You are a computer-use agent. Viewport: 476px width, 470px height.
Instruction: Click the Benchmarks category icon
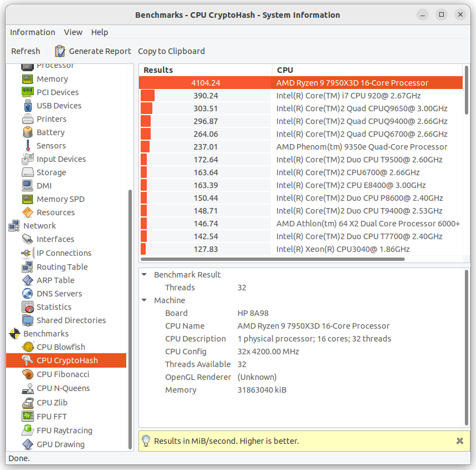(14, 334)
